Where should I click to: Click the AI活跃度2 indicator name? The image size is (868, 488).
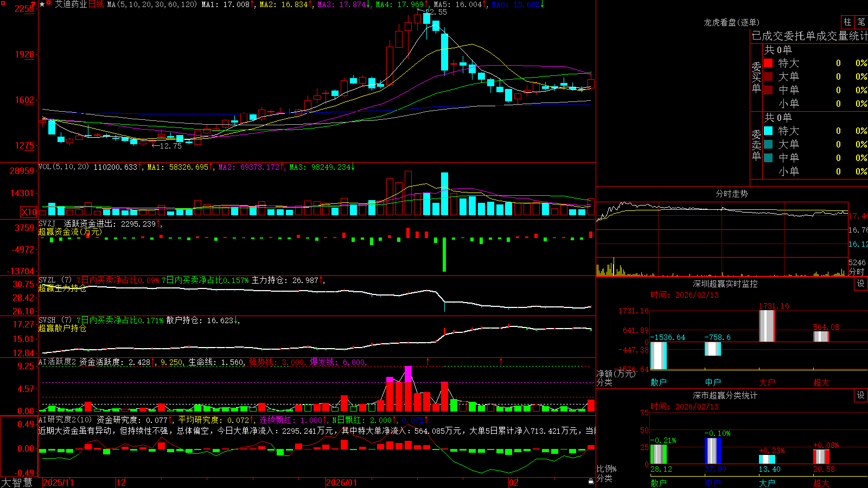[x=57, y=362]
